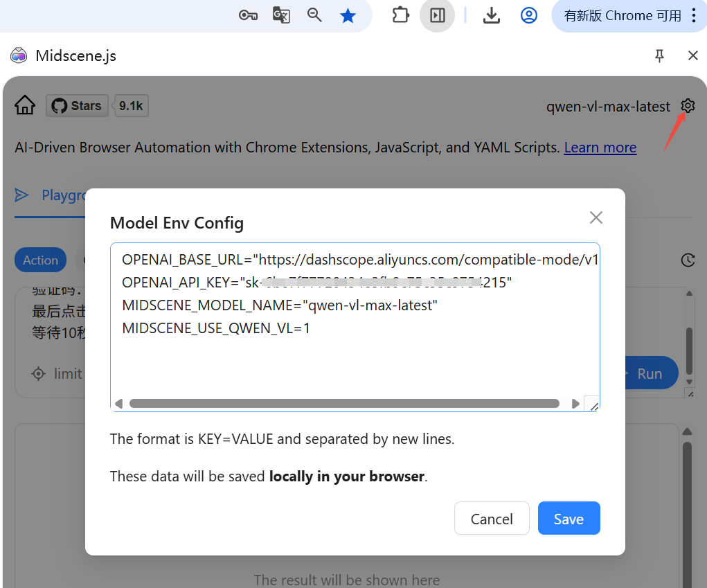Open the prompt history clock icon
The image size is (707, 588).
click(x=688, y=260)
